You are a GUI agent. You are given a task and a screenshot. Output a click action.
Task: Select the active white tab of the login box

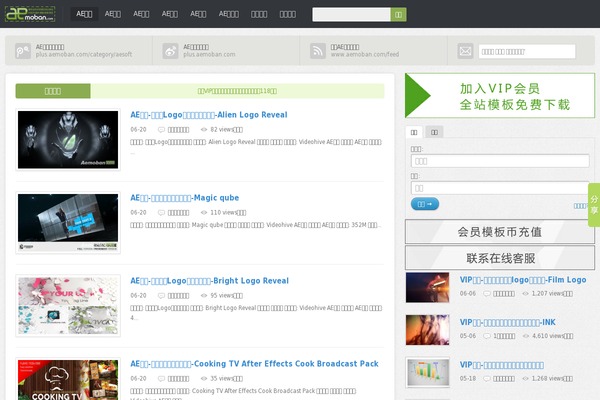[414, 132]
